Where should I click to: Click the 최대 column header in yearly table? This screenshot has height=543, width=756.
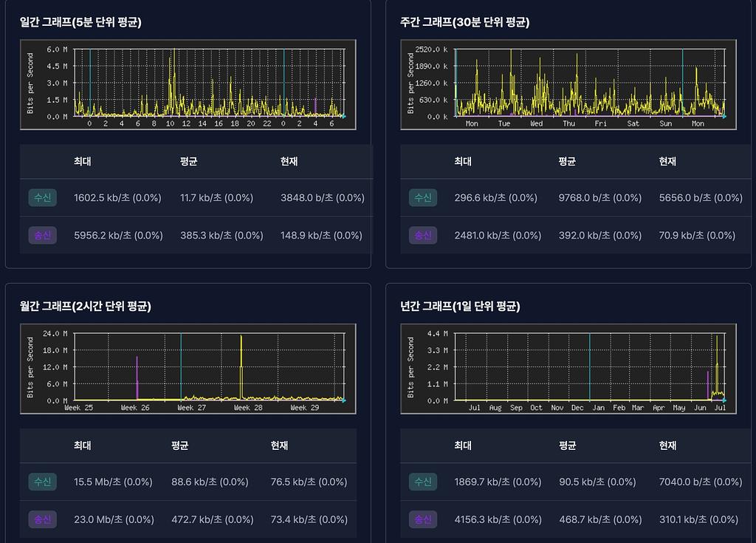click(x=463, y=445)
